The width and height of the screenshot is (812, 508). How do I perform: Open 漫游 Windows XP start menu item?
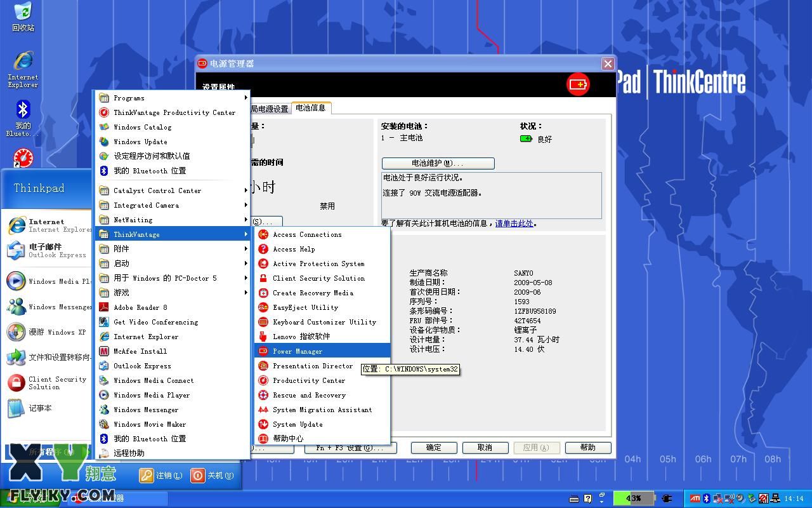(49, 332)
